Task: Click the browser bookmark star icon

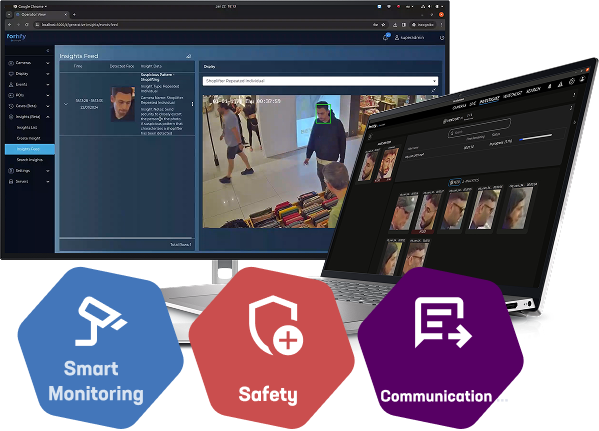Action: click(x=383, y=24)
